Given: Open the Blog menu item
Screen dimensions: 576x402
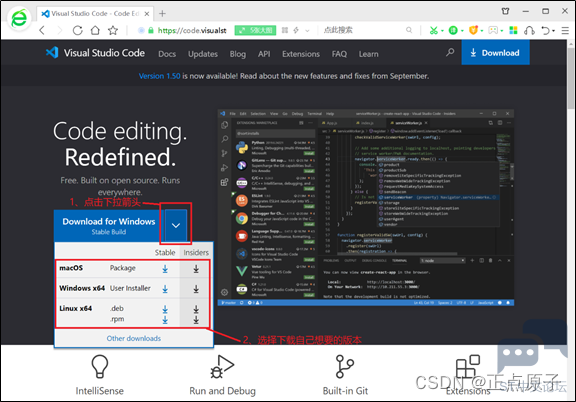Looking at the screenshot, I should pos(238,54).
